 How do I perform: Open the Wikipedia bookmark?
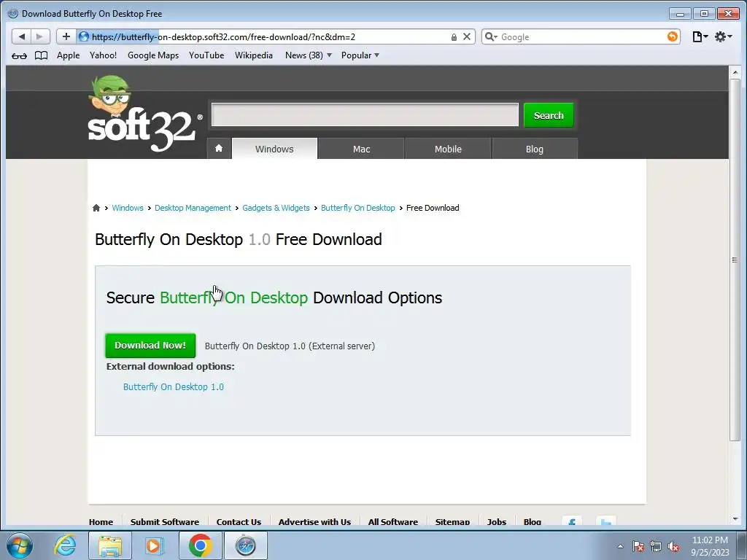253,55
